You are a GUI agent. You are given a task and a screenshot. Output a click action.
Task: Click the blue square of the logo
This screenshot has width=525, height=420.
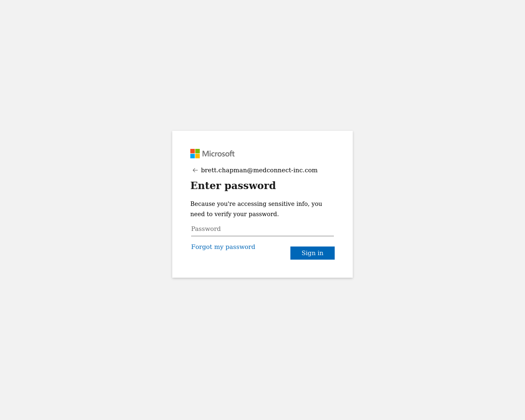(192, 156)
